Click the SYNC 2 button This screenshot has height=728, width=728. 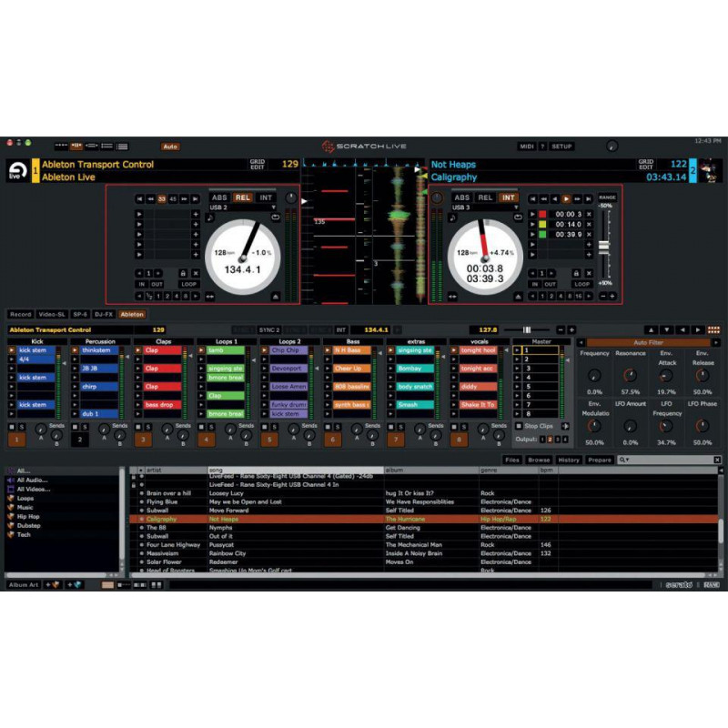[269, 329]
